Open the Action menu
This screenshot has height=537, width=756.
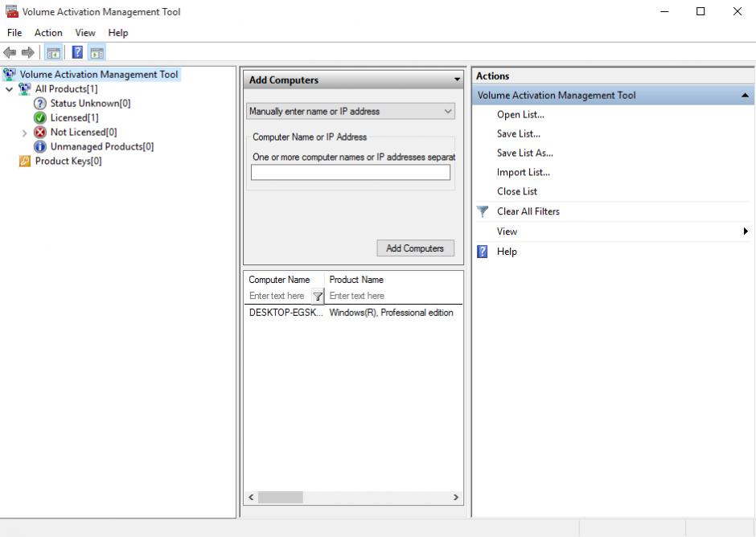(x=48, y=33)
